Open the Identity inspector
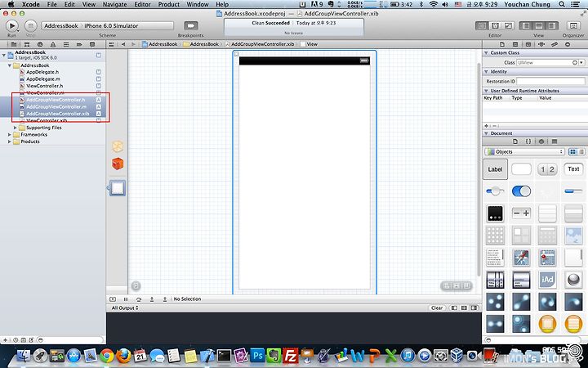Screen dimensions: 588x368 coord(528,44)
